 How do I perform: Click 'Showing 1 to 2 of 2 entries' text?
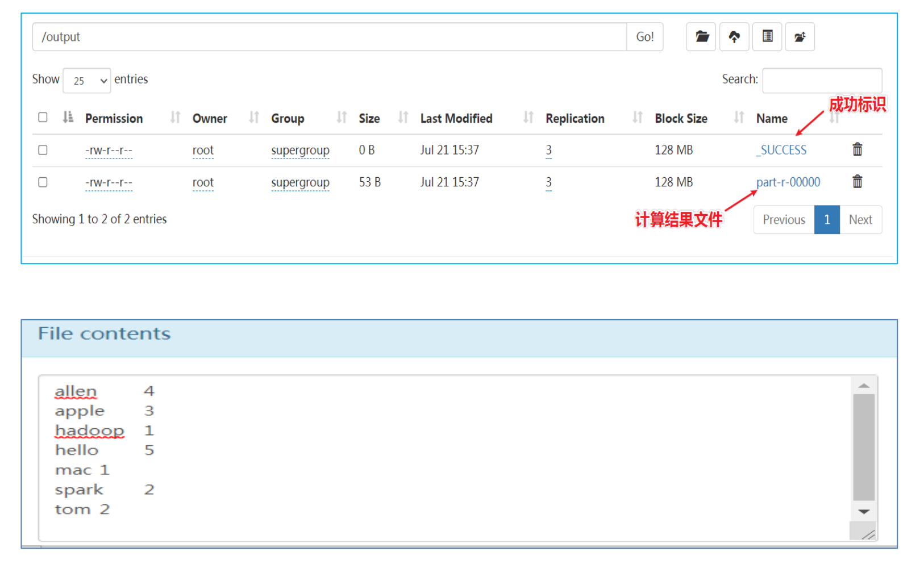pos(99,219)
